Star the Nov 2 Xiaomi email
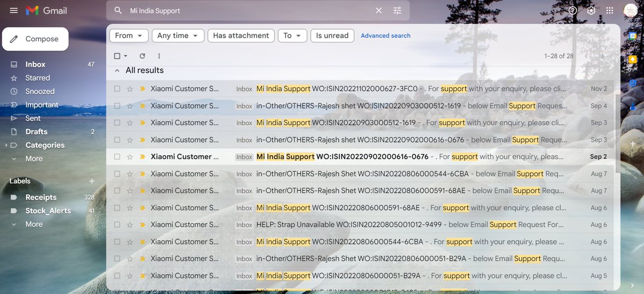Image resolution: width=644 pixels, height=294 pixels. pos(129,89)
